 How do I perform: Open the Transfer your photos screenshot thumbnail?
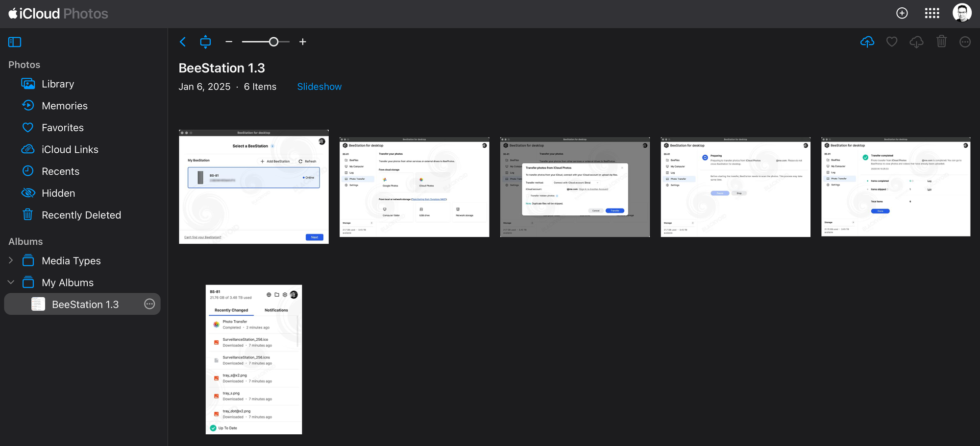pyautogui.click(x=415, y=187)
